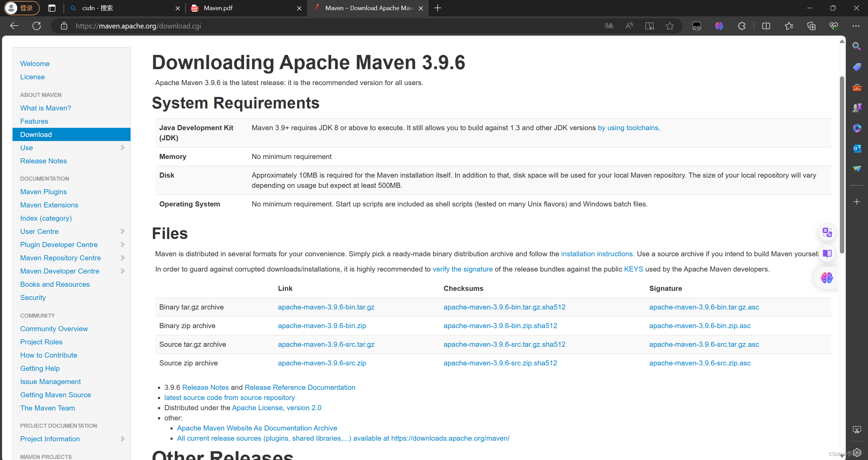
Task: Enter Immersive Reader mode
Action: click(649, 26)
